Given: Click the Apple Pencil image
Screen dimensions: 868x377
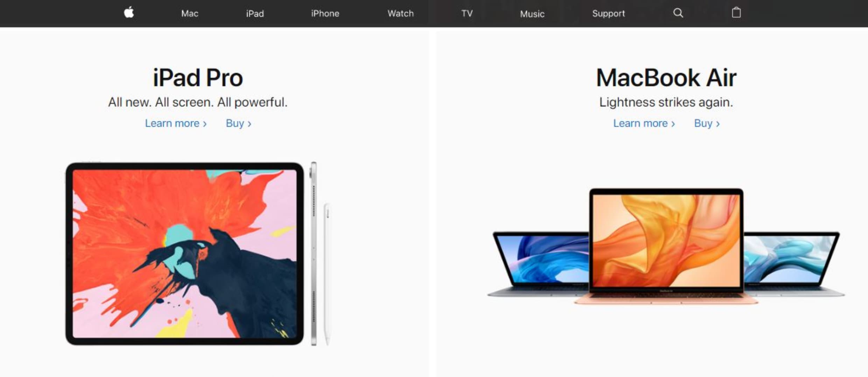Looking at the screenshot, I should coord(327,274).
